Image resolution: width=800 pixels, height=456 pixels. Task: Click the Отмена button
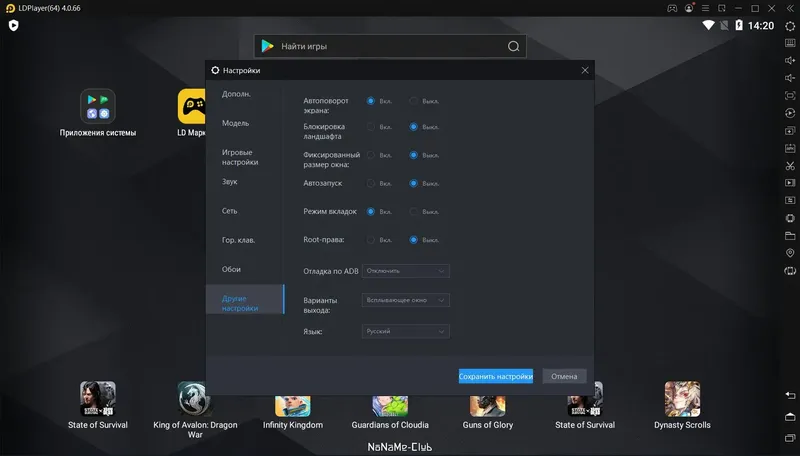(x=564, y=376)
